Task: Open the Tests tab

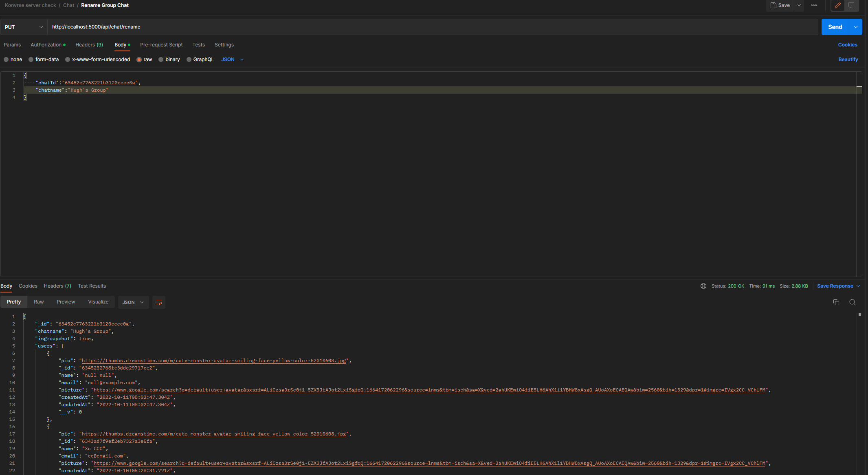Action: point(199,45)
